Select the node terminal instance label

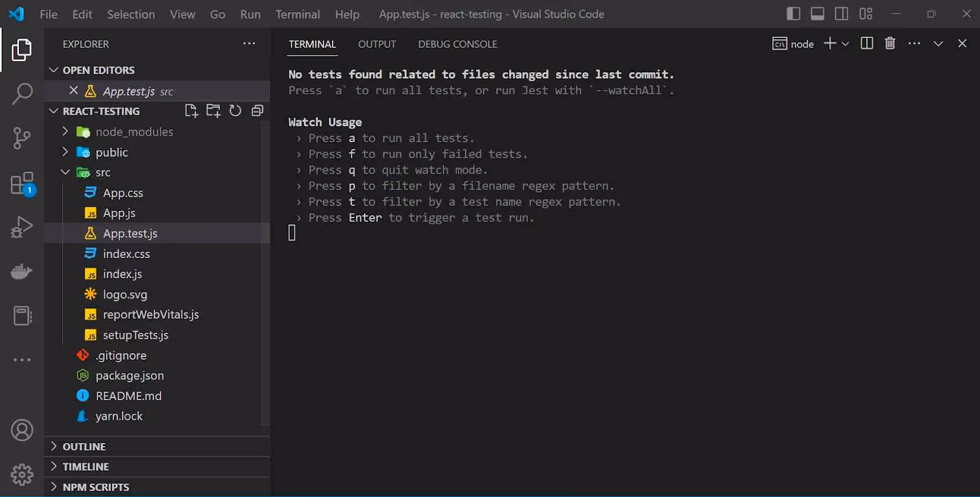[x=793, y=44]
